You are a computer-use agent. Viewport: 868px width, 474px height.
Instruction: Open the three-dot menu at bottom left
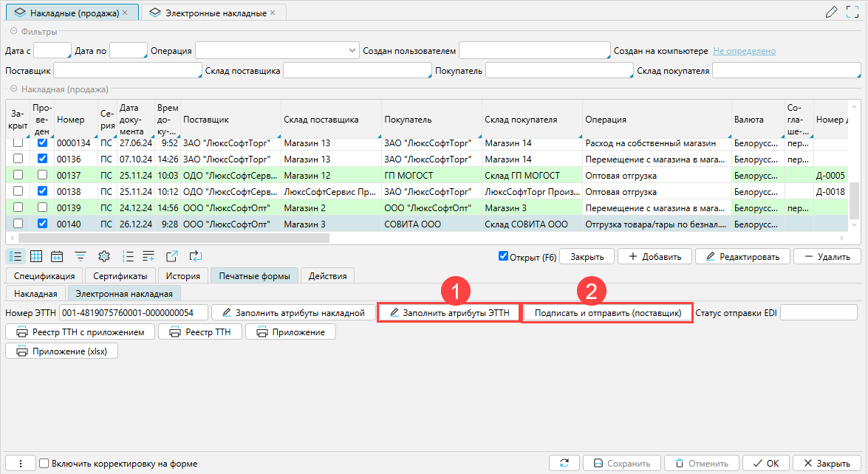pos(21,464)
